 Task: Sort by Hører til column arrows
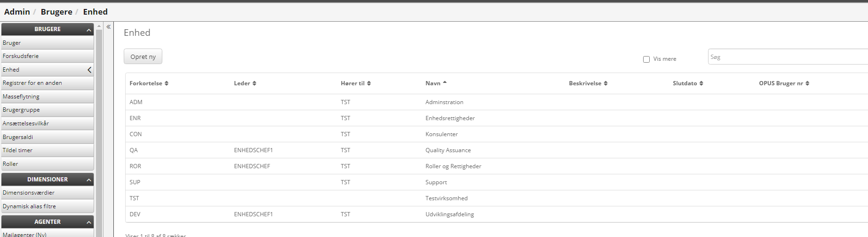click(x=369, y=83)
